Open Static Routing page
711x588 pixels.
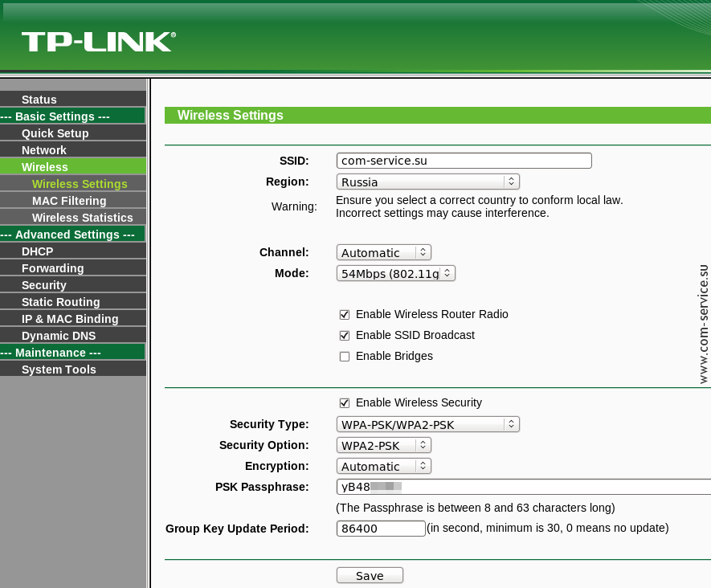pos(73,302)
